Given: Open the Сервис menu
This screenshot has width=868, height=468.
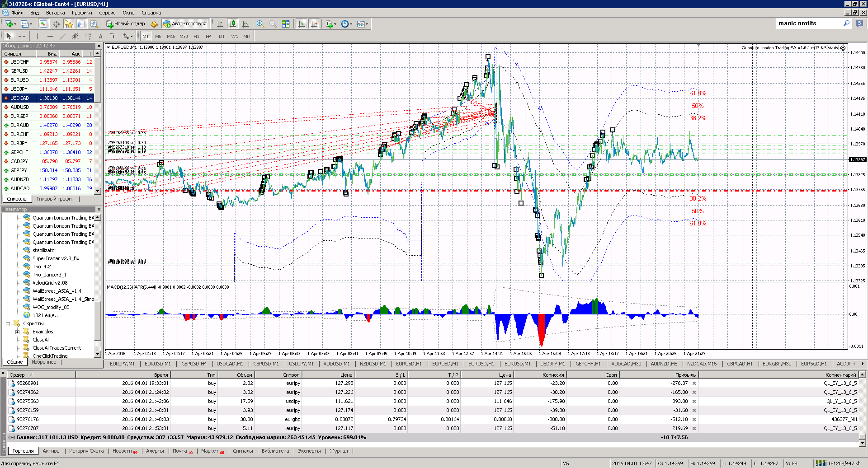Looking at the screenshot, I should tap(107, 13).
